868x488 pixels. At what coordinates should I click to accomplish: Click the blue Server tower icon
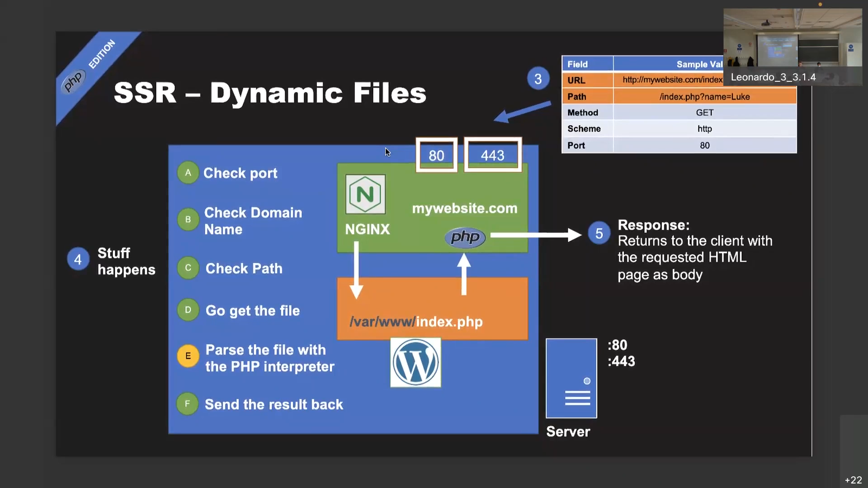coord(571,378)
